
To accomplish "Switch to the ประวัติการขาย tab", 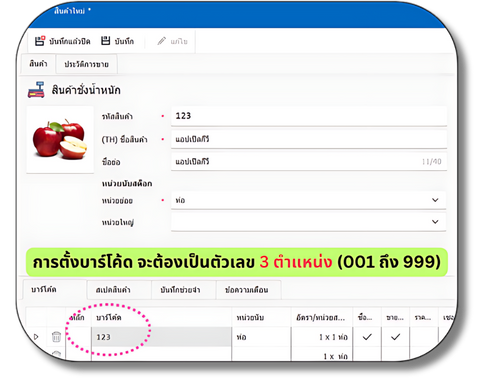I will 86,64.
